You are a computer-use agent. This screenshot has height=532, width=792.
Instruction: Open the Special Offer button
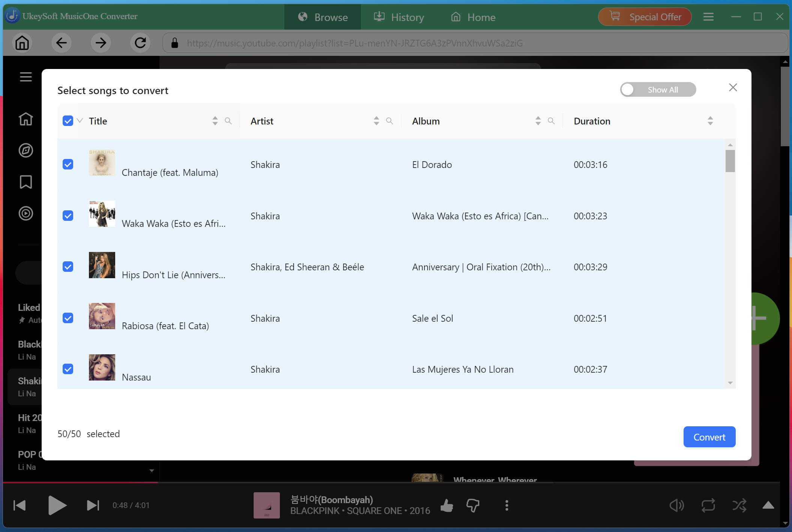[645, 17]
